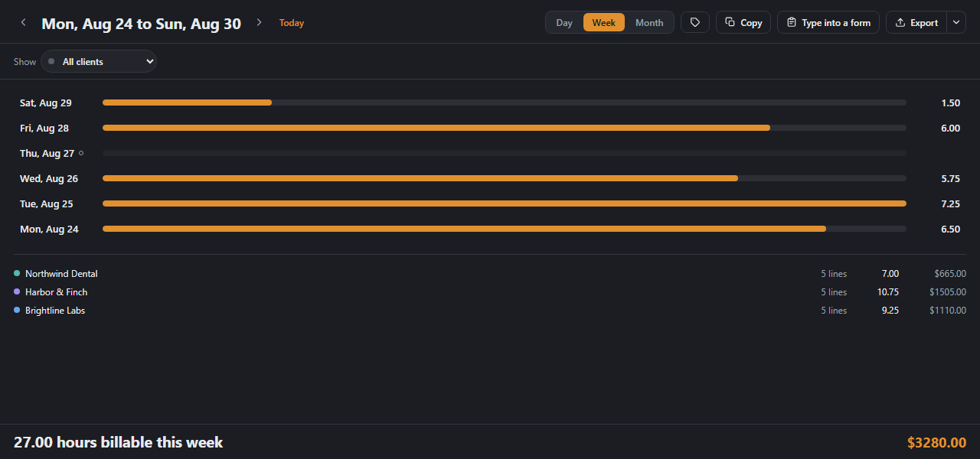This screenshot has height=459, width=980.
Task: Open the Mon, Aug 24 day entry
Action: pos(490,229)
